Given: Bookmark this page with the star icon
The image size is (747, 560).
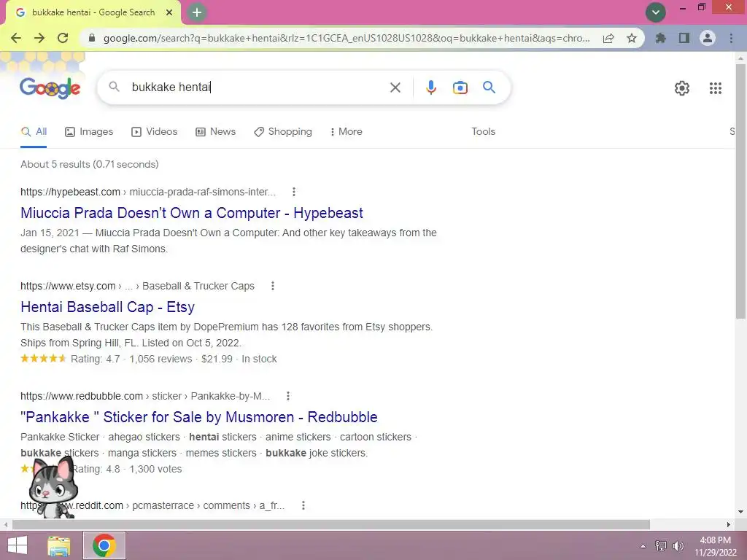Looking at the screenshot, I should (x=632, y=38).
